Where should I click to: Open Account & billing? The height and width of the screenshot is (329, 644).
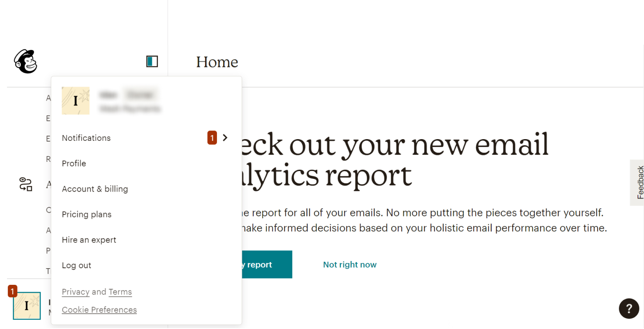[95, 189]
